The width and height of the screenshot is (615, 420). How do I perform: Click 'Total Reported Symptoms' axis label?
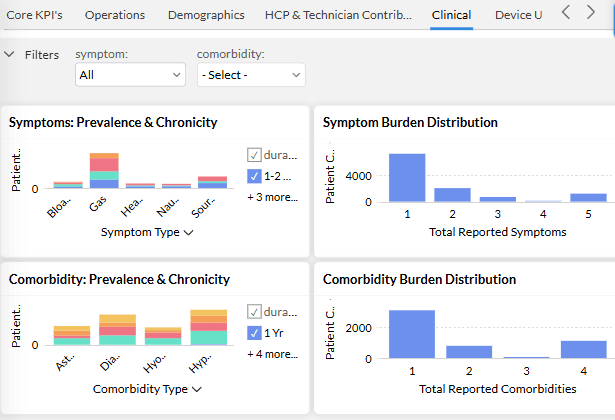[497, 232]
